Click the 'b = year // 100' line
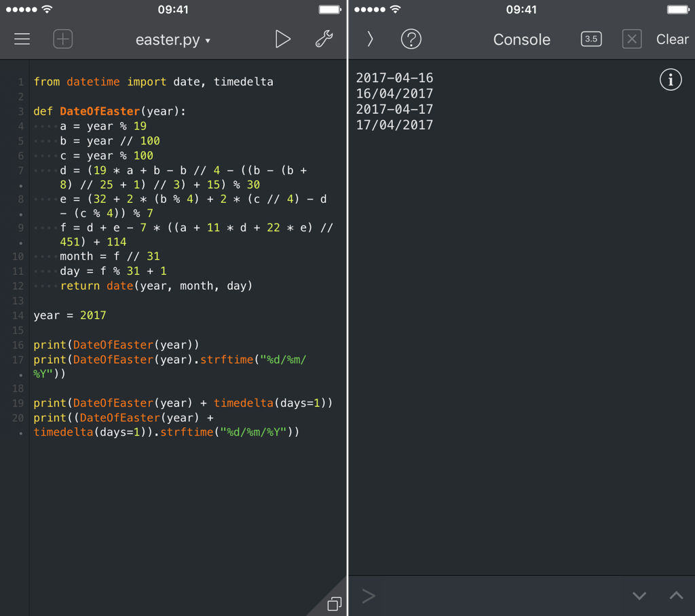 pyautogui.click(x=110, y=141)
